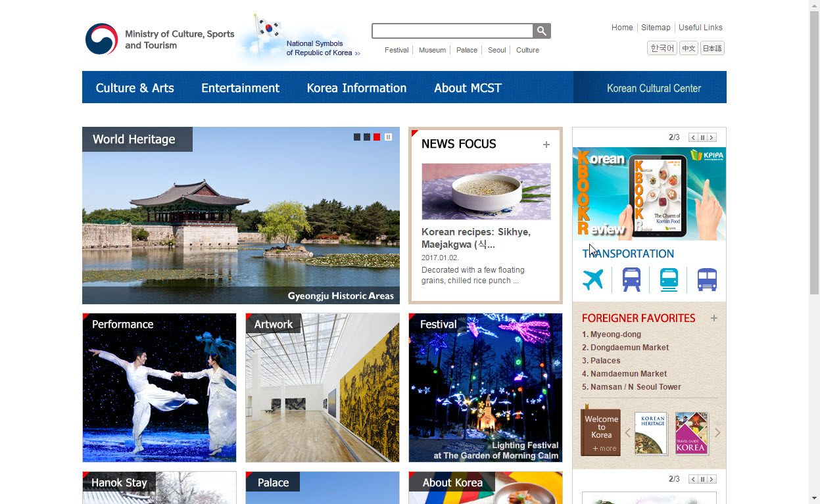
Task: Click the magnifier search button
Action: pyautogui.click(x=541, y=31)
